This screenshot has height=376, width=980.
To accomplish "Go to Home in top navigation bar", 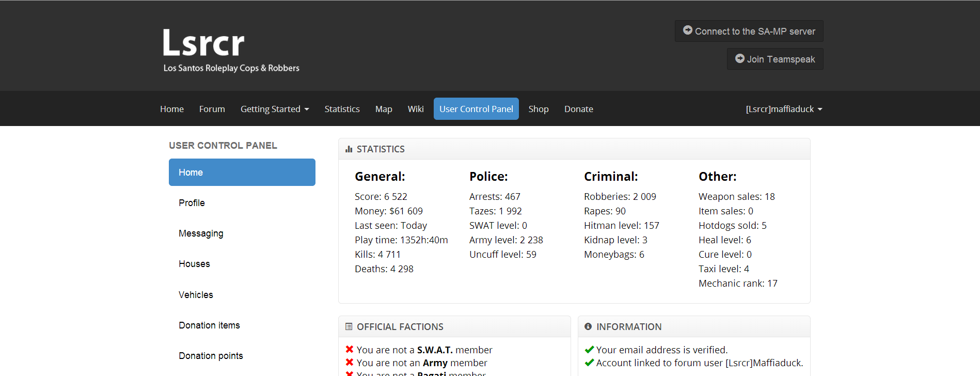I will 172,109.
